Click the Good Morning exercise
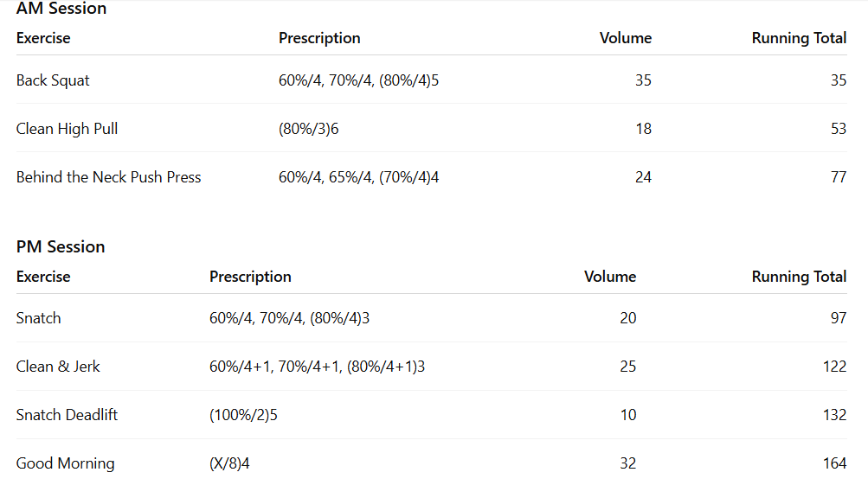 tap(65, 463)
